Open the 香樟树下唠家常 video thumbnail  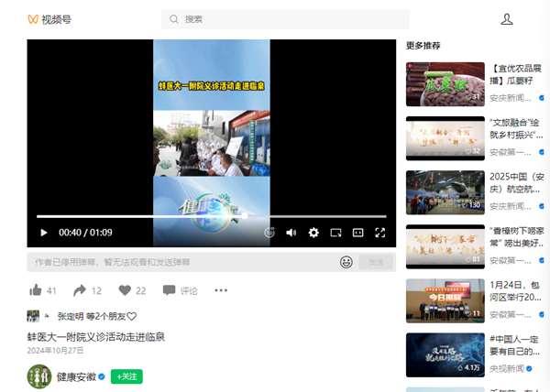(x=445, y=246)
